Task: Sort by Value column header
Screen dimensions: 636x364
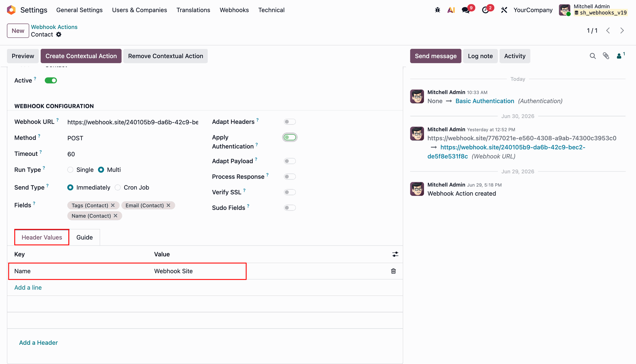Action: click(162, 254)
